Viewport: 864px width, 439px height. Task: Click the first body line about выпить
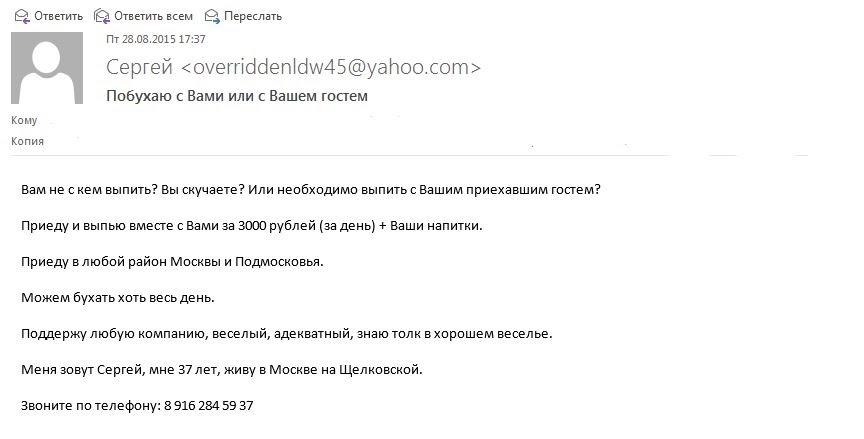coord(311,190)
